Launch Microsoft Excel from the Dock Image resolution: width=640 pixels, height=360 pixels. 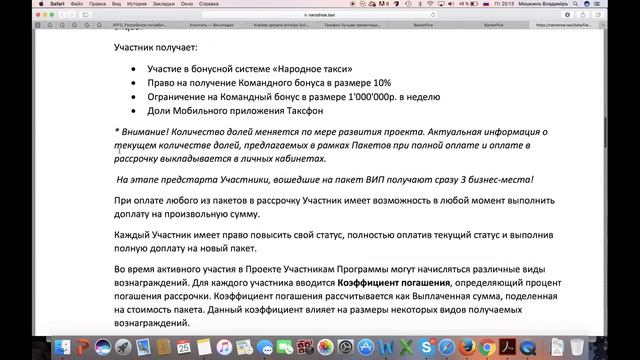point(406,347)
